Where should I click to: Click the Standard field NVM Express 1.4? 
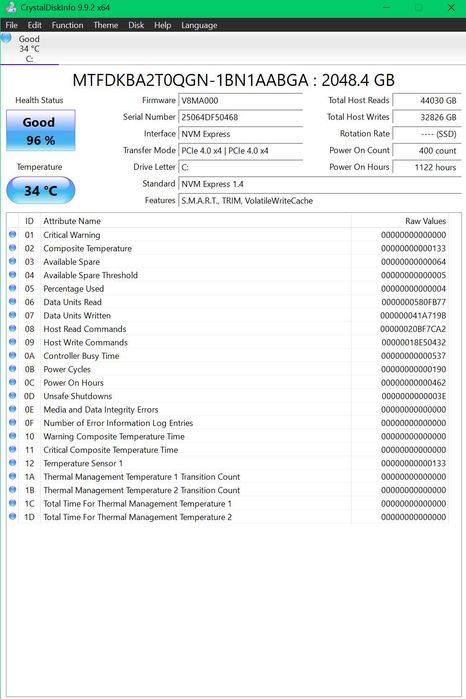point(320,184)
